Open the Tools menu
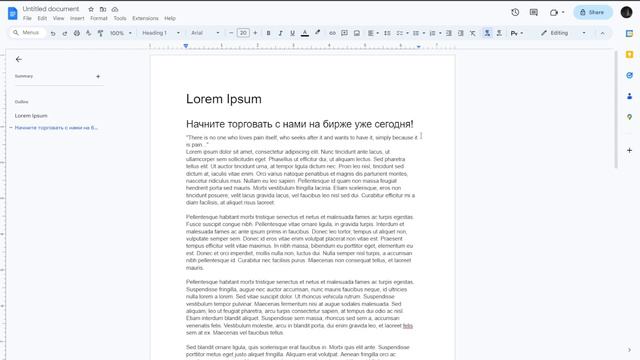The height and width of the screenshot is (360, 640). tap(120, 18)
